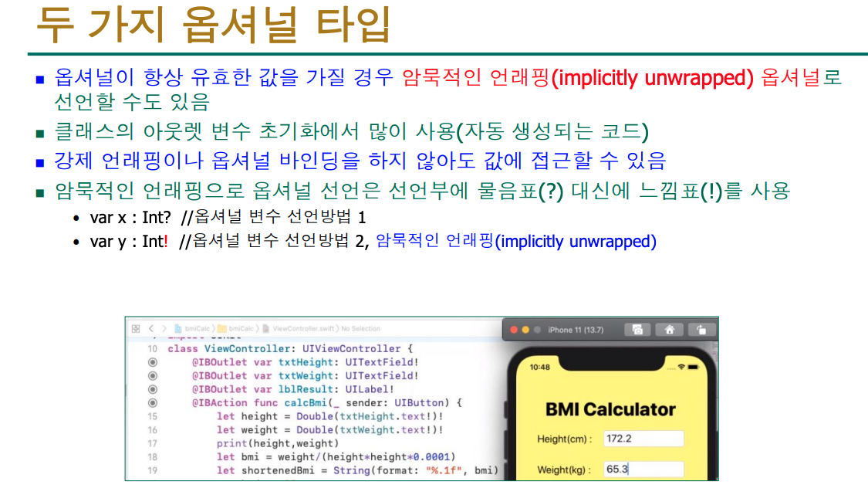This screenshot has height=495, width=868.
Task: Click the BMI Calculator title label
Action: (x=610, y=409)
